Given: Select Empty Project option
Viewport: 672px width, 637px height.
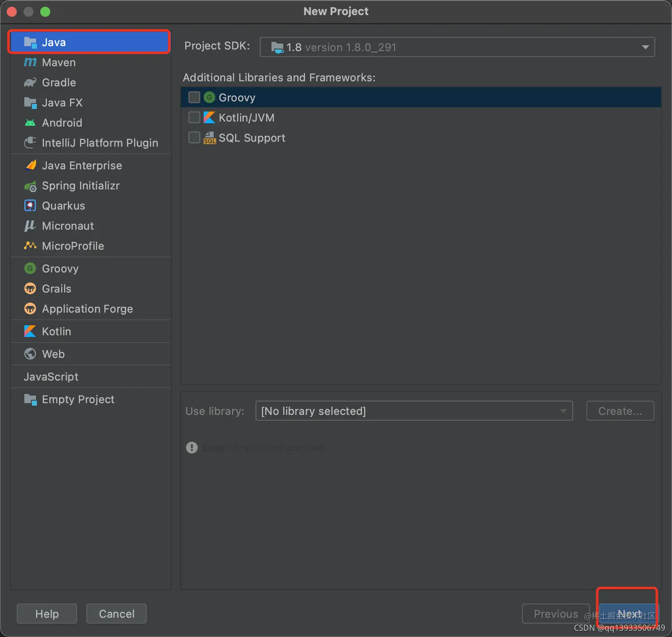Looking at the screenshot, I should [x=91, y=399].
